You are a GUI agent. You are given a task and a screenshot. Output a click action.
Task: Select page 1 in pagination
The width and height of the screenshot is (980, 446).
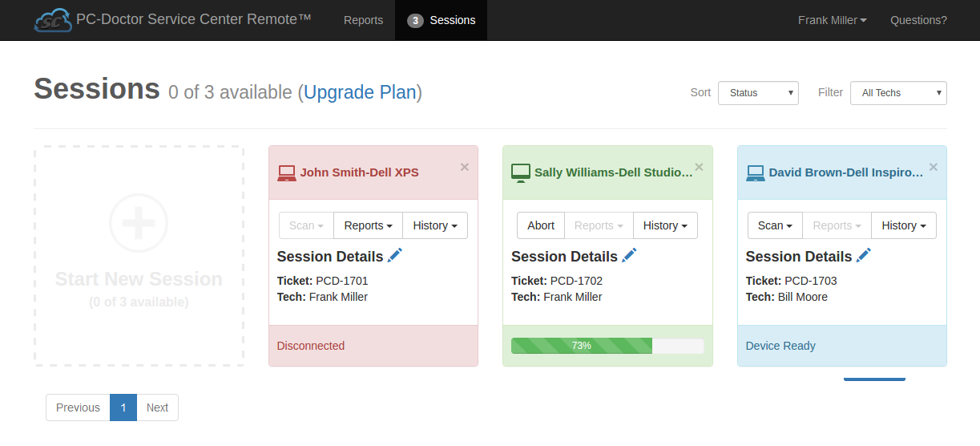[x=123, y=407]
